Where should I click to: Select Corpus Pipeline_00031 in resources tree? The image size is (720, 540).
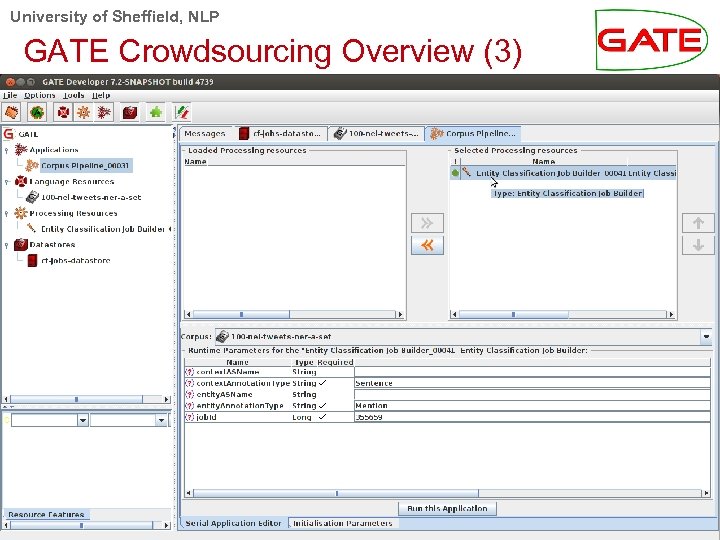click(85, 165)
